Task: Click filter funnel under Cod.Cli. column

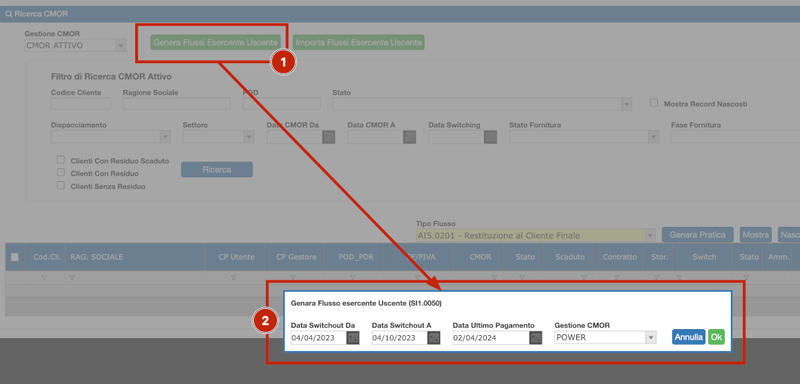Action: (44, 278)
